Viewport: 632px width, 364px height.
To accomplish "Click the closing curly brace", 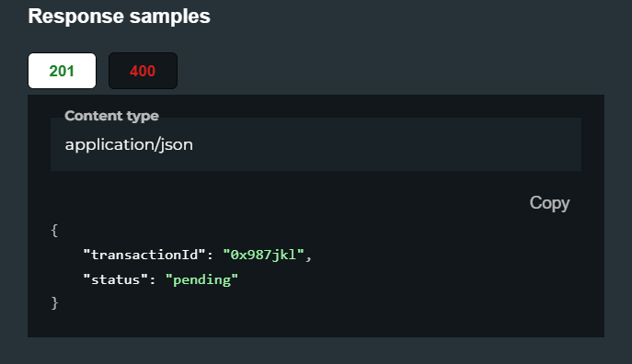I will pos(54,302).
